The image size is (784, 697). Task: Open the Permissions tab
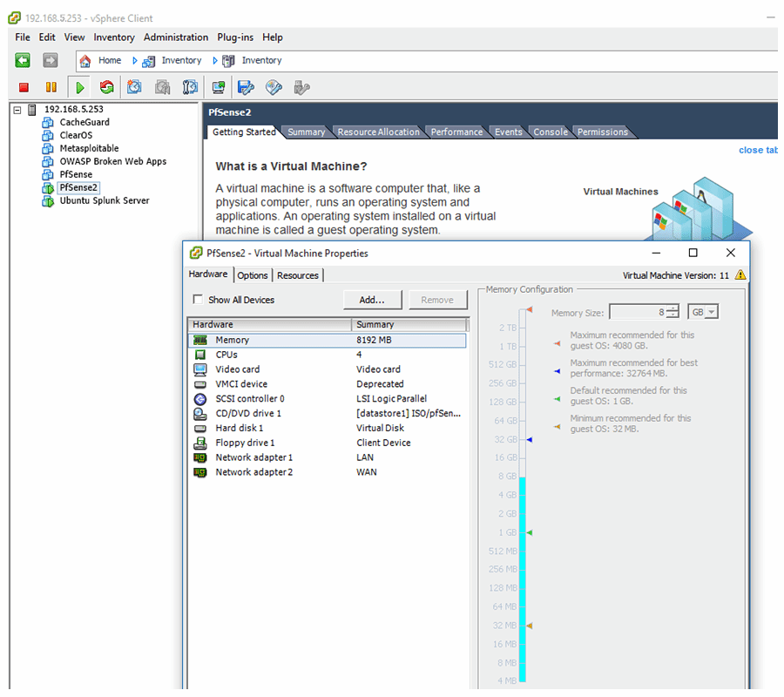tap(603, 132)
